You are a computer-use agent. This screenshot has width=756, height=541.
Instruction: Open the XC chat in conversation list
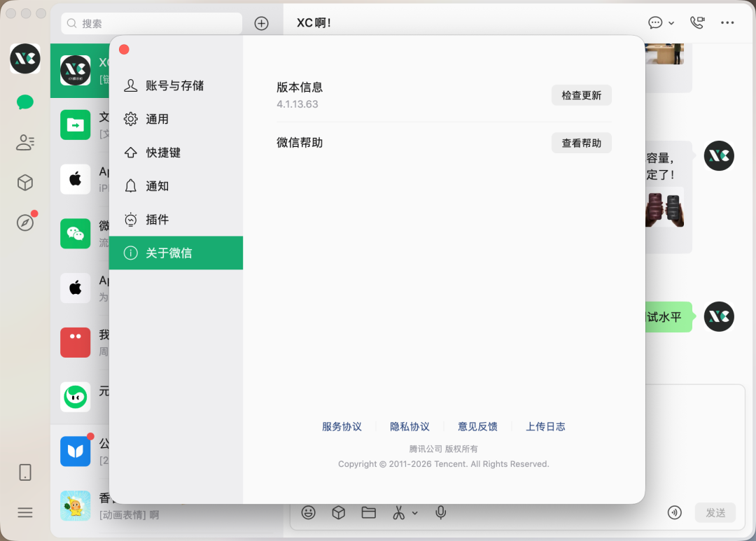tap(80, 71)
